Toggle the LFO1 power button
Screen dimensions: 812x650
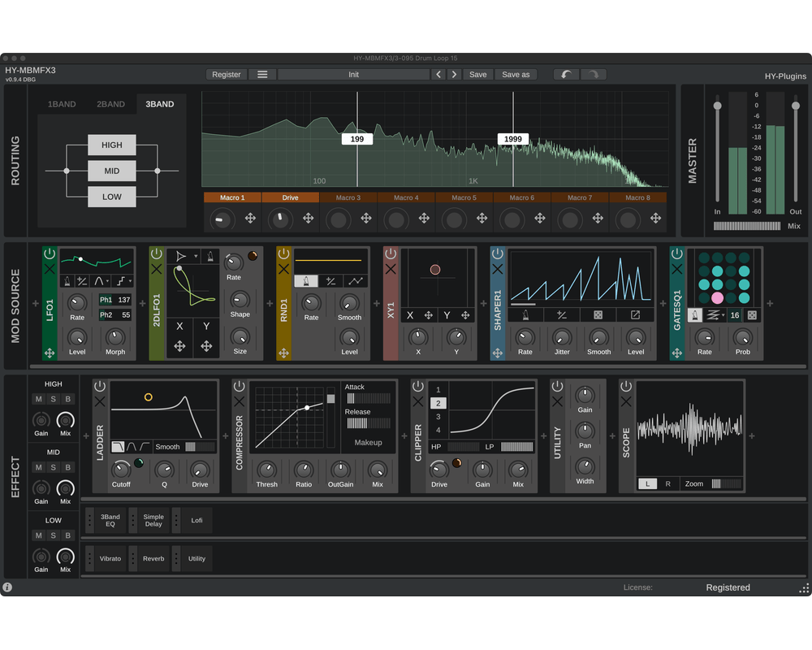click(50, 253)
